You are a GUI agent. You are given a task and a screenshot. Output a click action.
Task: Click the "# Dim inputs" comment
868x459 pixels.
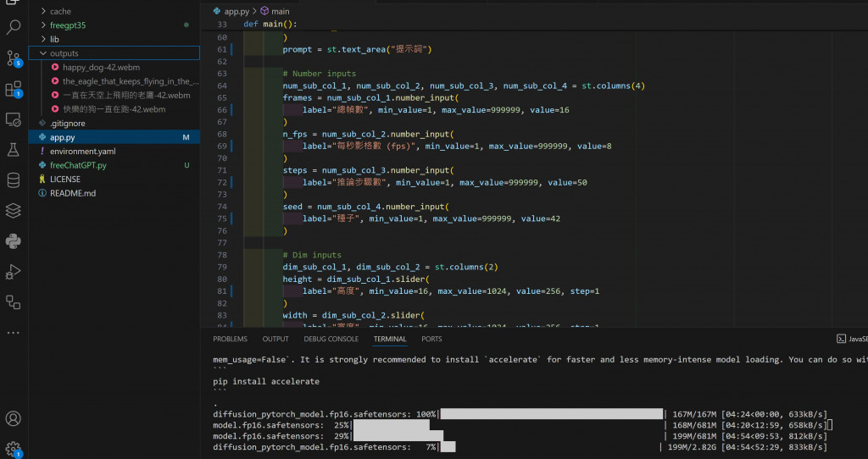[x=312, y=255]
